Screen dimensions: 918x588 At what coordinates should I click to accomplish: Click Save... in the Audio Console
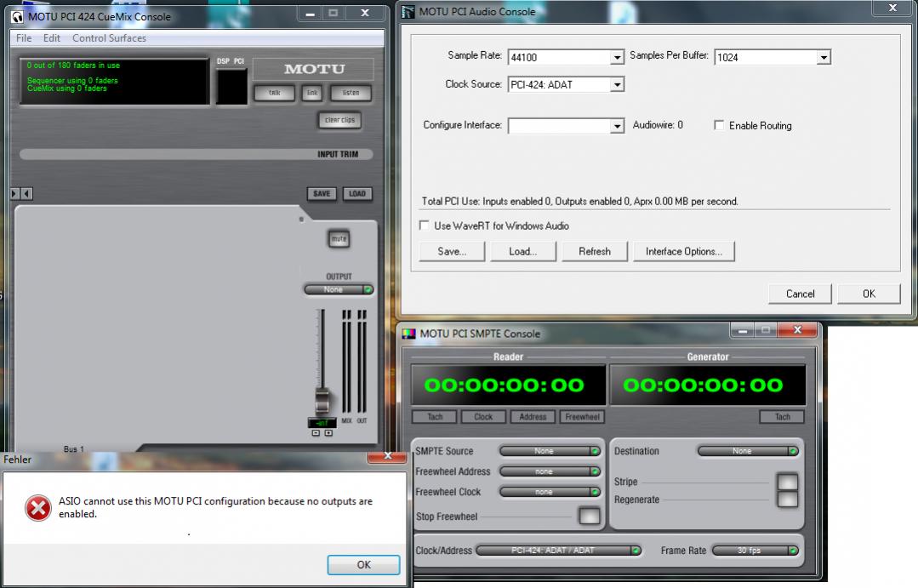[x=452, y=251]
